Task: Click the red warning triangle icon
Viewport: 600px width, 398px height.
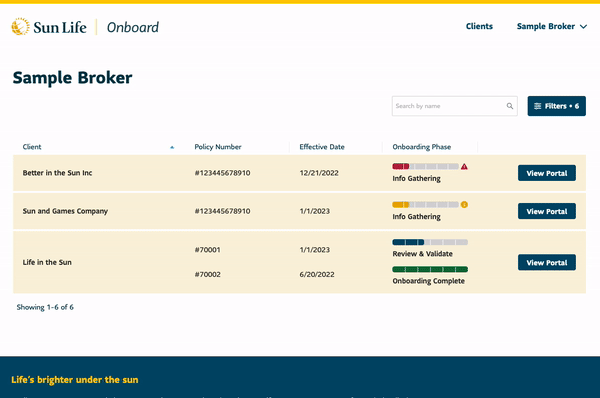Action: coord(464,166)
